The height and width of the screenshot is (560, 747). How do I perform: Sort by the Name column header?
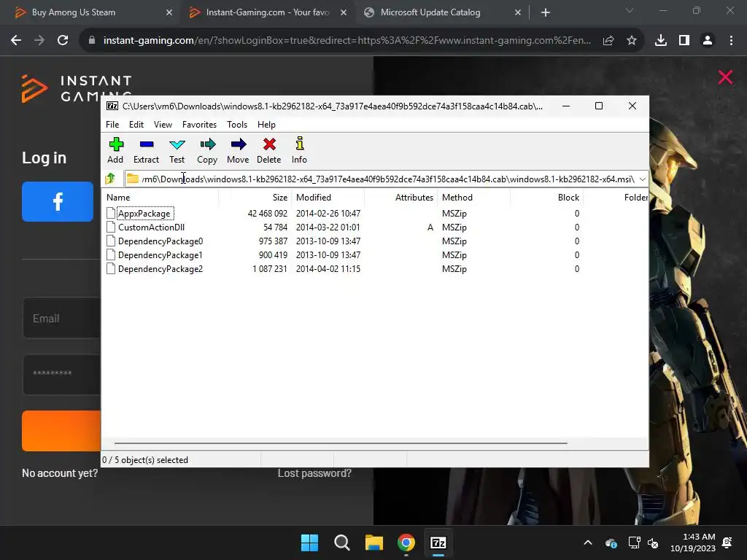coord(161,197)
